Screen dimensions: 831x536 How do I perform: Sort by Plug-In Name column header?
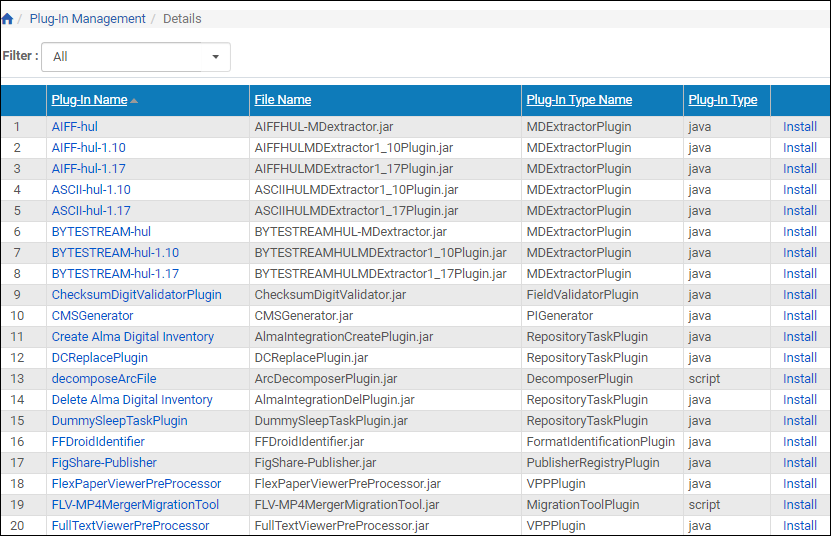89,100
